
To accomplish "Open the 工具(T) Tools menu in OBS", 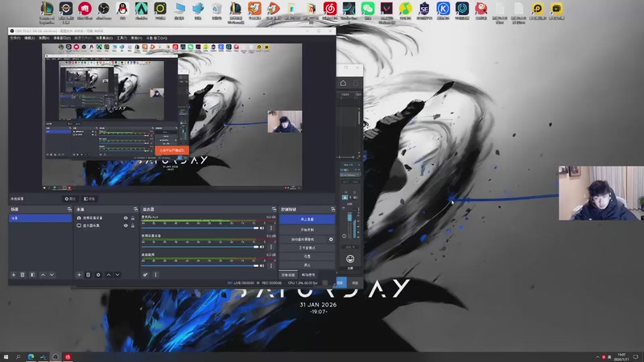I will pyautogui.click(x=122, y=38).
